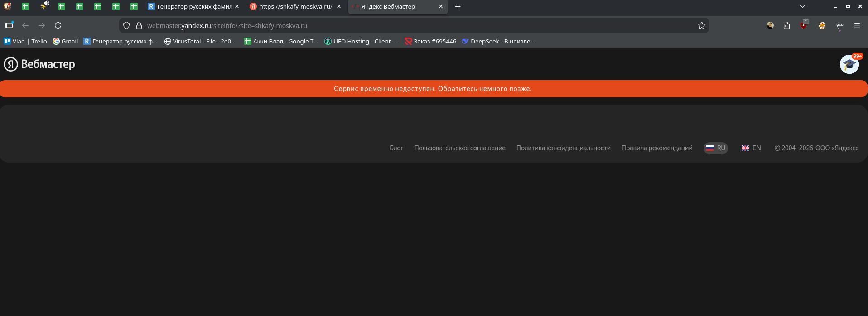Switch language to EN

tap(751, 148)
